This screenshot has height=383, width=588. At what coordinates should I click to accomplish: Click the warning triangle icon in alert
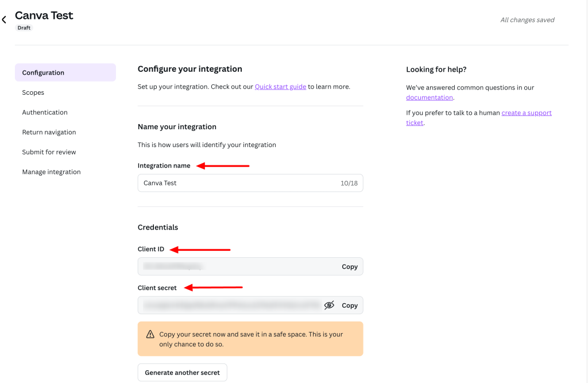[x=150, y=334]
